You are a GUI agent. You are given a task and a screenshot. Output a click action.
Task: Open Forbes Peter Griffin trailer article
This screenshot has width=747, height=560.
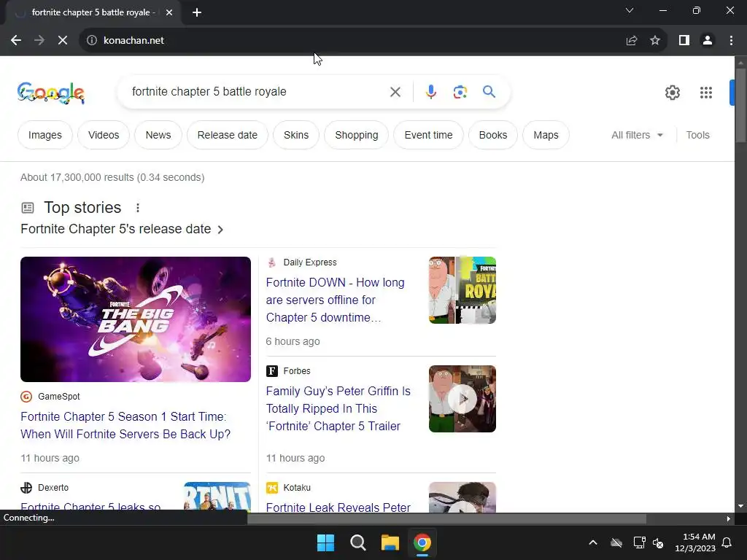click(x=338, y=408)
